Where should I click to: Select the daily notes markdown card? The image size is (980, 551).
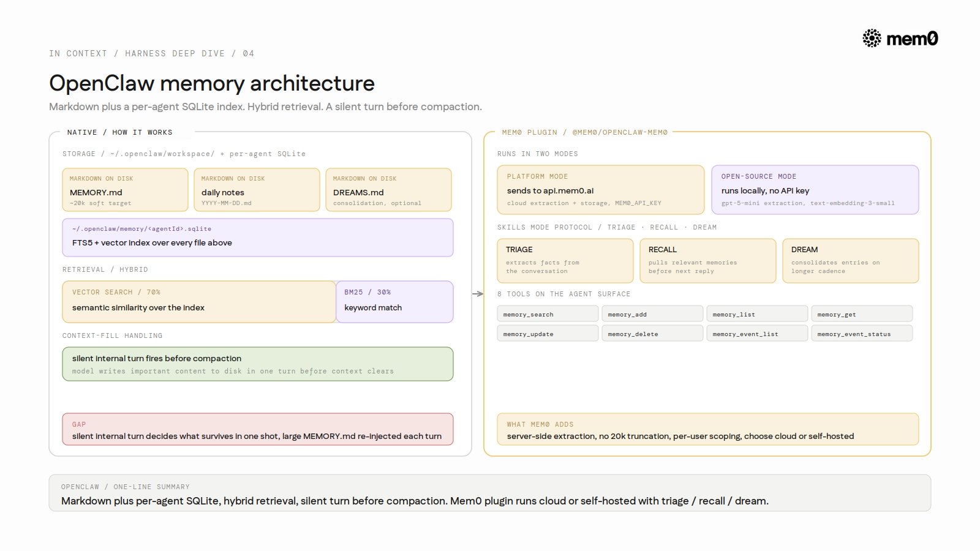pyautogui.click(x=257, y=190)
